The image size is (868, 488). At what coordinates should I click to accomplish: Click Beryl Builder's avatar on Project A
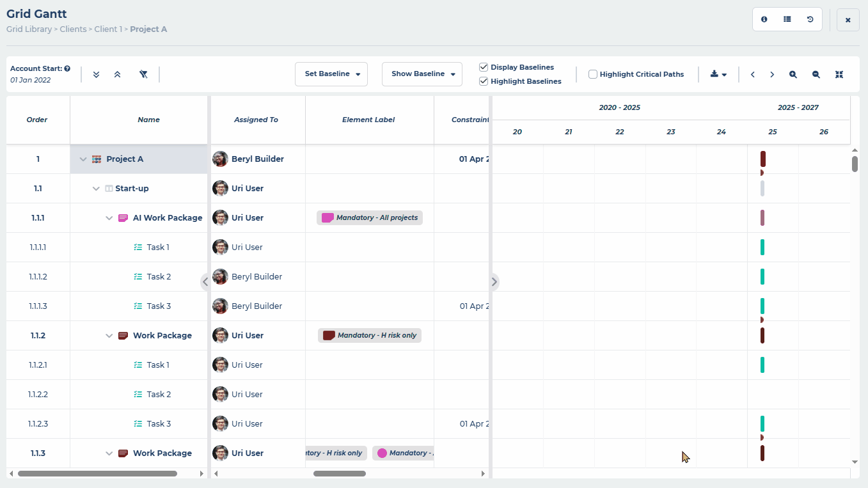click(x=220, y=159)
